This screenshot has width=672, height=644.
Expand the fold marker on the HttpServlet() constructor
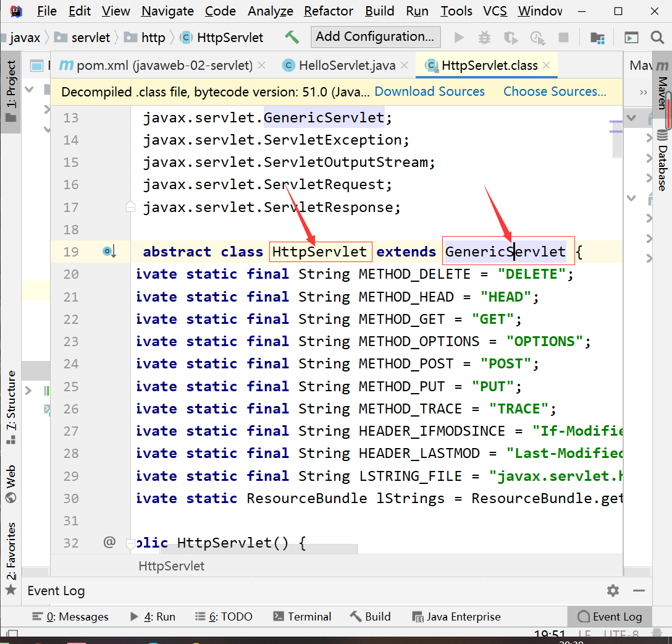pos(130,543)
